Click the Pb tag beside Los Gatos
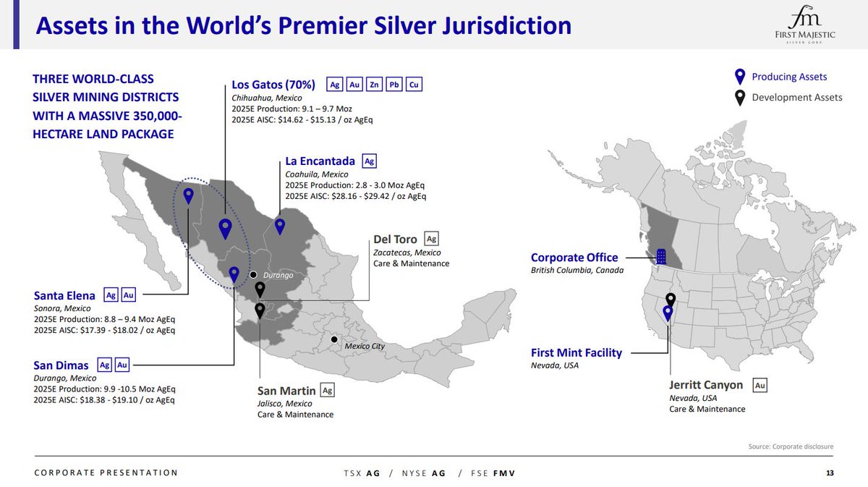 coord(394,84)
